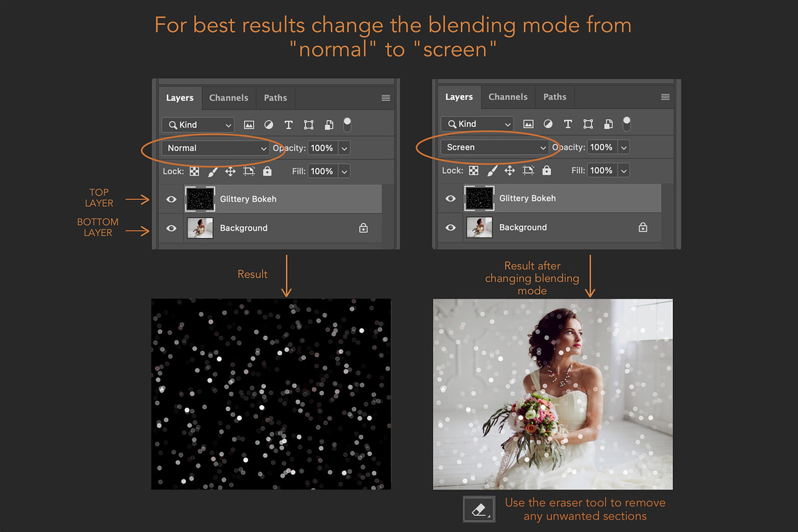The width and height of the screenshot is (798, 532).
Task: Lock all padlock icon in left panel
Action: [x=267, y=172]
